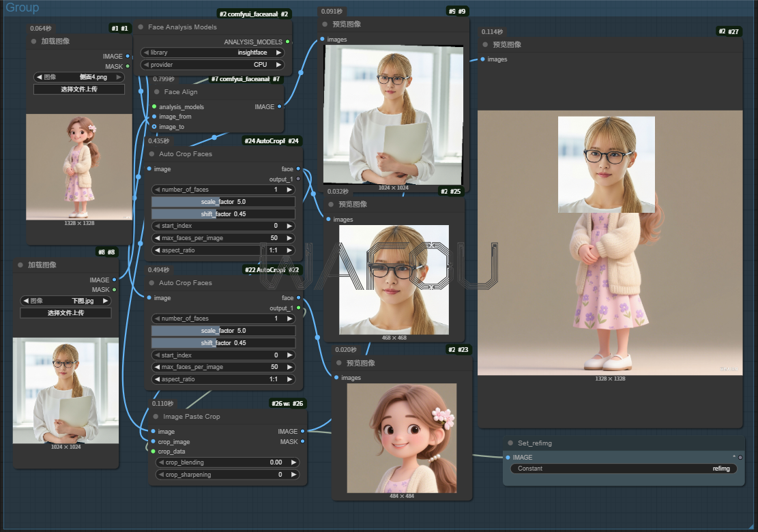Viewport: 758px width, 532px height.
Task: Increase max_faces_per_image in #22 AutoCrop
Action: (x=289, y=367)
